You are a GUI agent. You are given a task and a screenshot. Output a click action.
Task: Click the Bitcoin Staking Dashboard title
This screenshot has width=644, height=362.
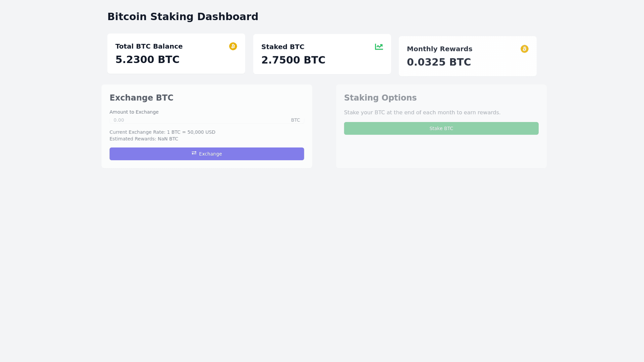pyautogui.click(x=182, y=16)
